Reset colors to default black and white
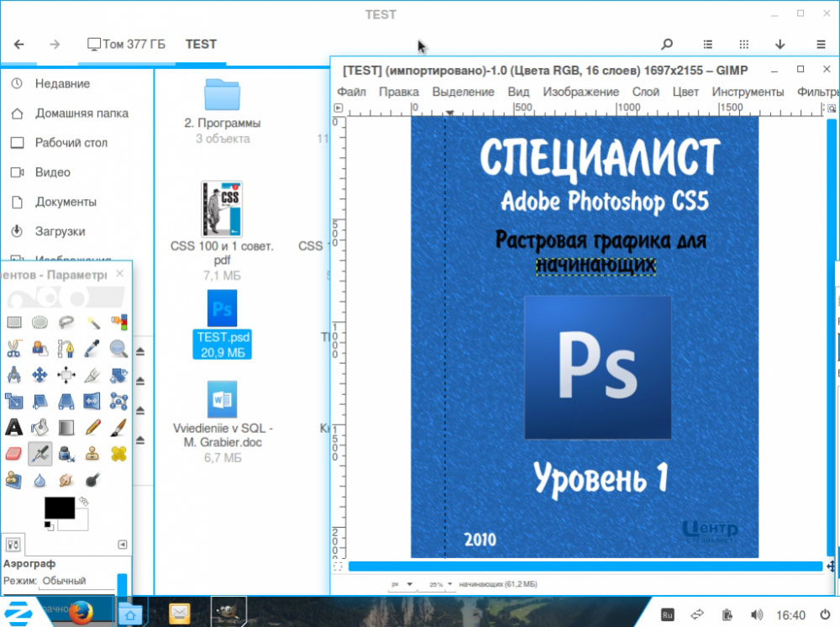Viewport: 840px width, 627px height. click(48, 525)
